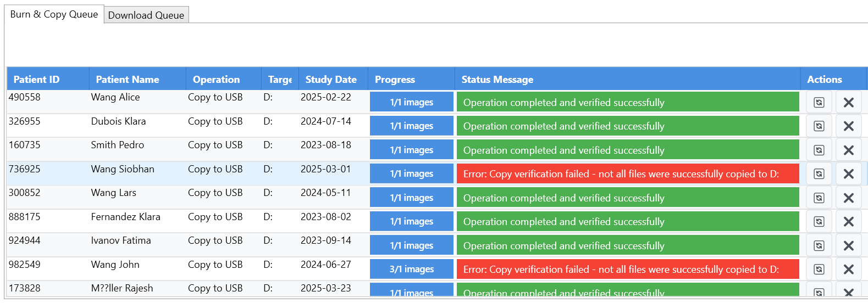Click study date 2024-06-27

click(x=326, y=265)
